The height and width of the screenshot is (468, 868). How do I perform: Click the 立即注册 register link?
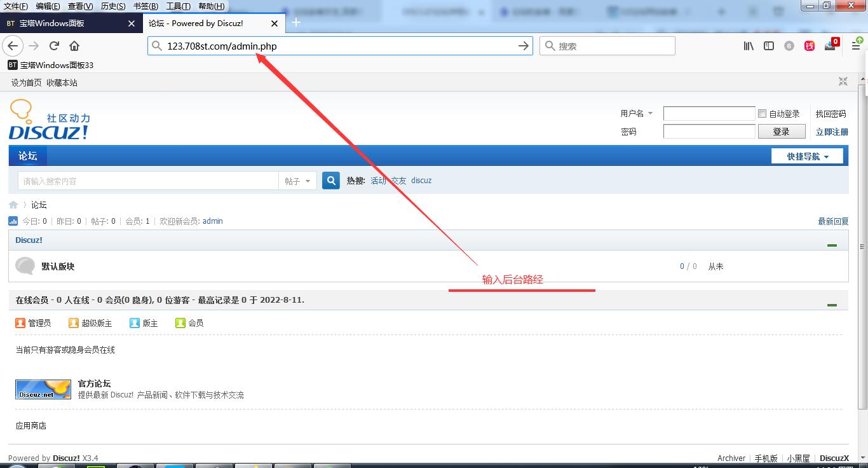coord(832,132)
